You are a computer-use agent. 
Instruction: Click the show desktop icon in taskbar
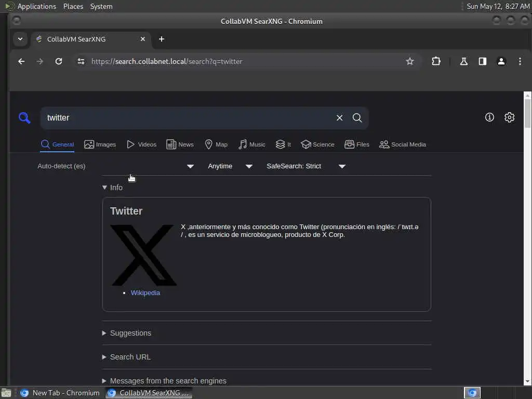click(6, 393)
